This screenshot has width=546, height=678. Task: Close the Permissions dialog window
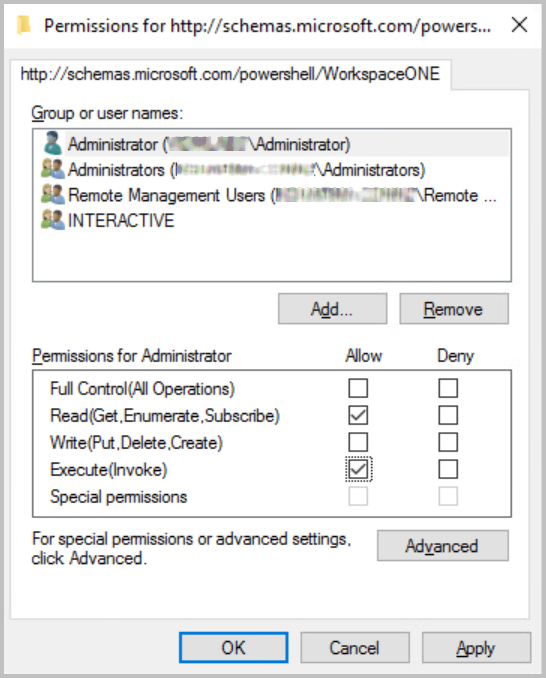(x=519, y=25)
